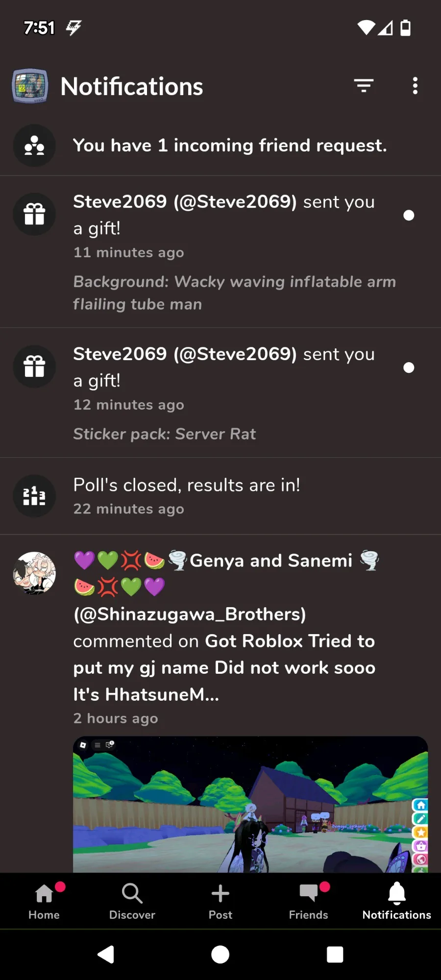Switch to the Home tab
This screenshot has width=441, height=980.
tap(44, 901)
